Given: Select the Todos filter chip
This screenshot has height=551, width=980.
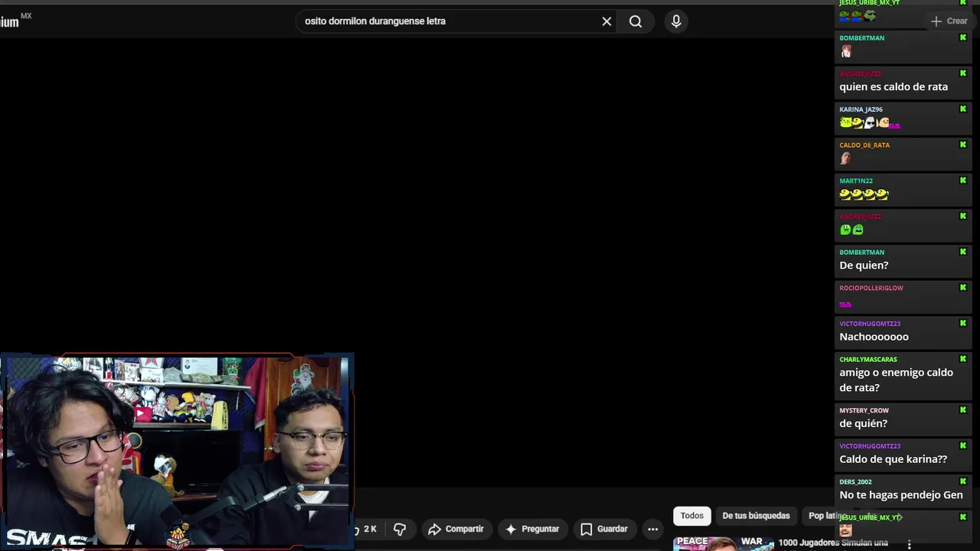Looking at the screenshot, I should click(x=692, y=516).
